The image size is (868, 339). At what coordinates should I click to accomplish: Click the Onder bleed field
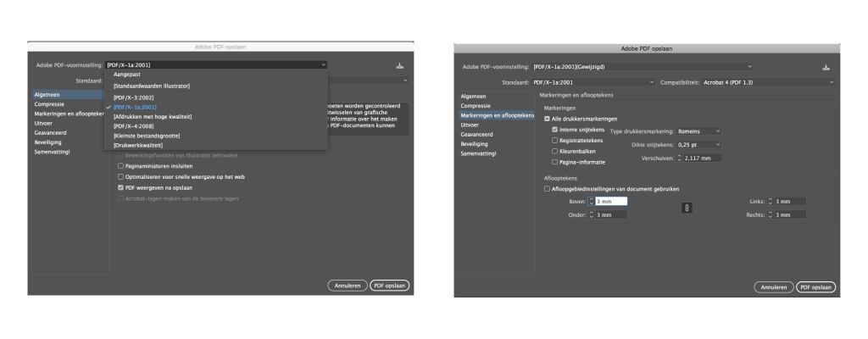[611, 215]
